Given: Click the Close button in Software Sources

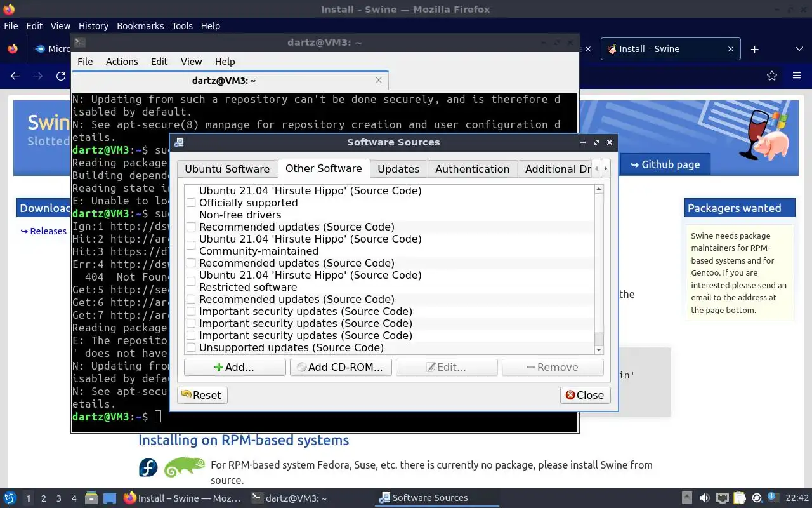Looking at the screenshot, I should pos(585,395).
